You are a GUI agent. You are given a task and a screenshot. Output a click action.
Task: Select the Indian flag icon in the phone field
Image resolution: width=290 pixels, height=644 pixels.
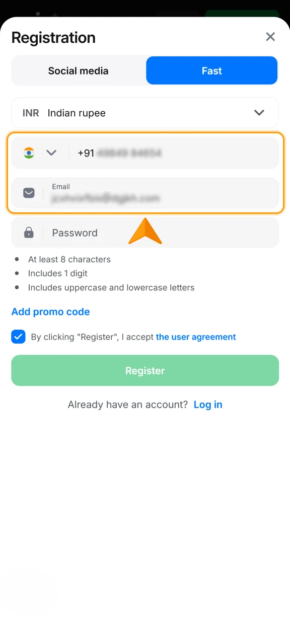click(x=29, y=152)
